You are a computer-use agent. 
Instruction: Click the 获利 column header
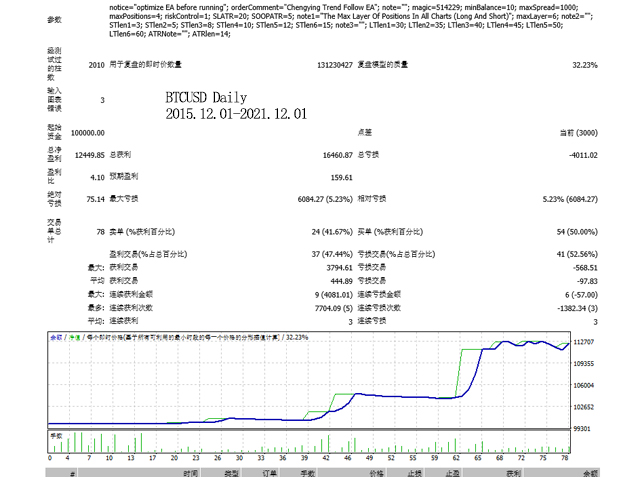[513, 473]
